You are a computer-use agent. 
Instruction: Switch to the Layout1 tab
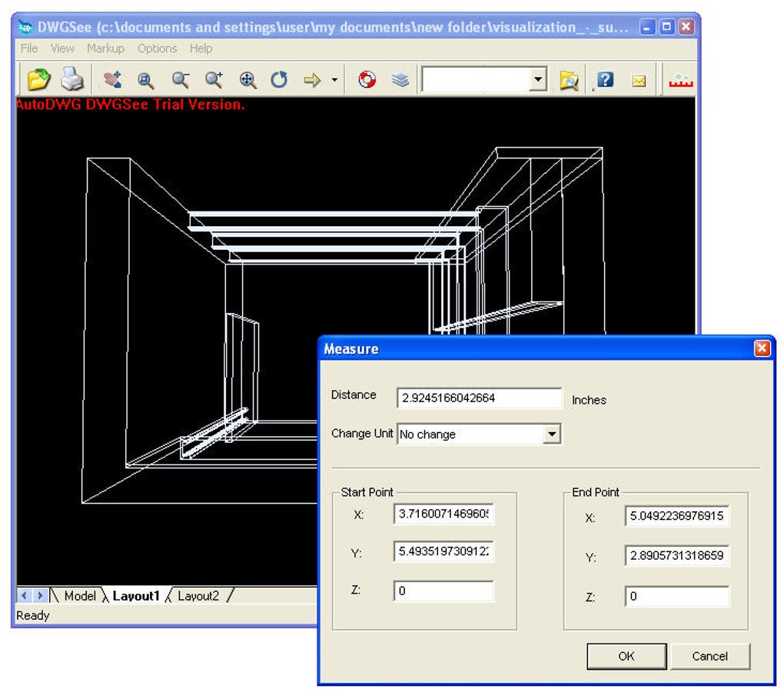(x=136, y=595)
